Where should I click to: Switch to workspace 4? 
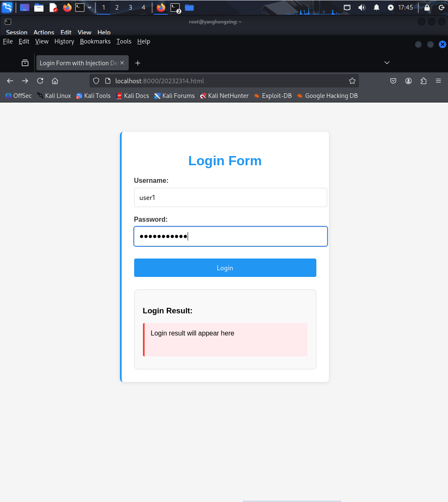coord(143,8)
